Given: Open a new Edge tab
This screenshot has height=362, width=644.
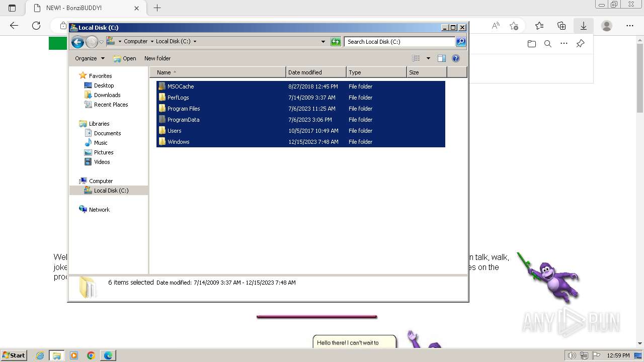Looking at the screenshot, I should 157,8.
